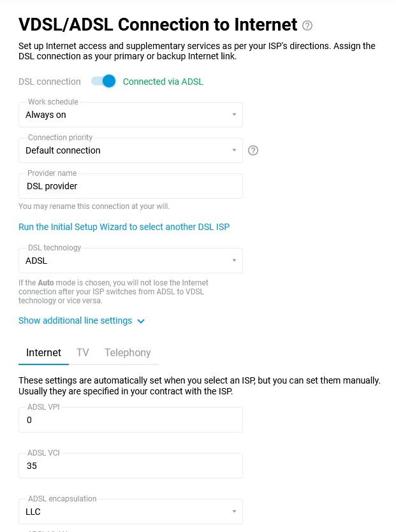Click the Work schedule dropdown arrow
The image size is (396, 532).
tap(234, 115)
